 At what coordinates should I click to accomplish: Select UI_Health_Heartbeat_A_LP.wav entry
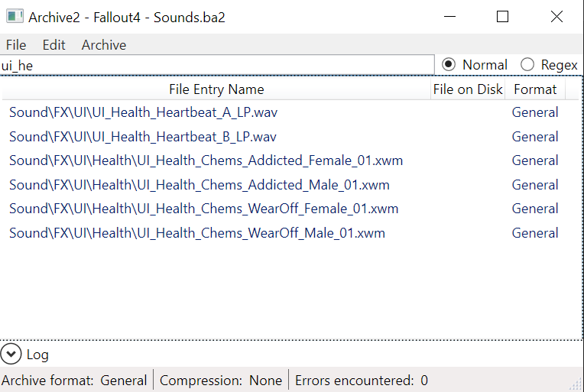[x=144, y=112]
